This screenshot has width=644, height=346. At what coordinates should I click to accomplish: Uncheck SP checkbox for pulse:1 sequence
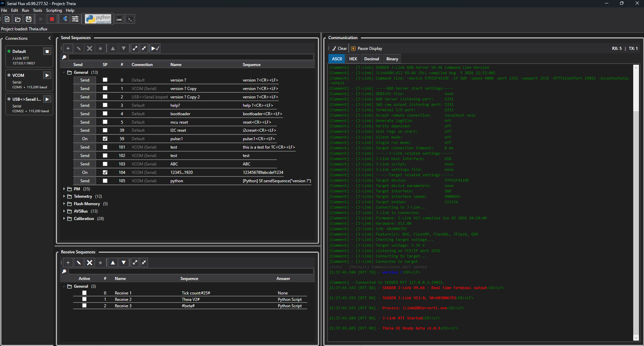(x=105, y=139)
